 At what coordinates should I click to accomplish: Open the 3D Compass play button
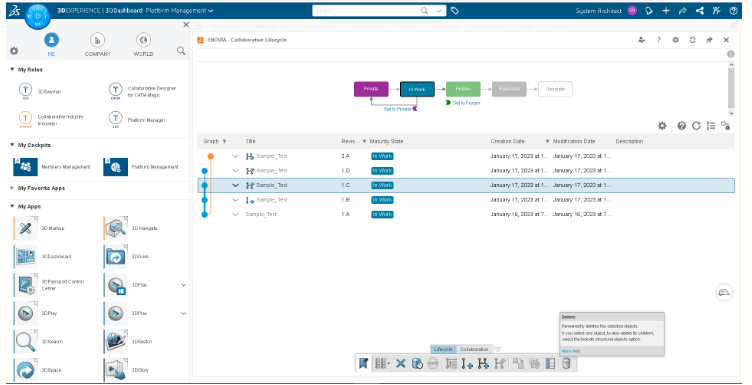[37, 16]
